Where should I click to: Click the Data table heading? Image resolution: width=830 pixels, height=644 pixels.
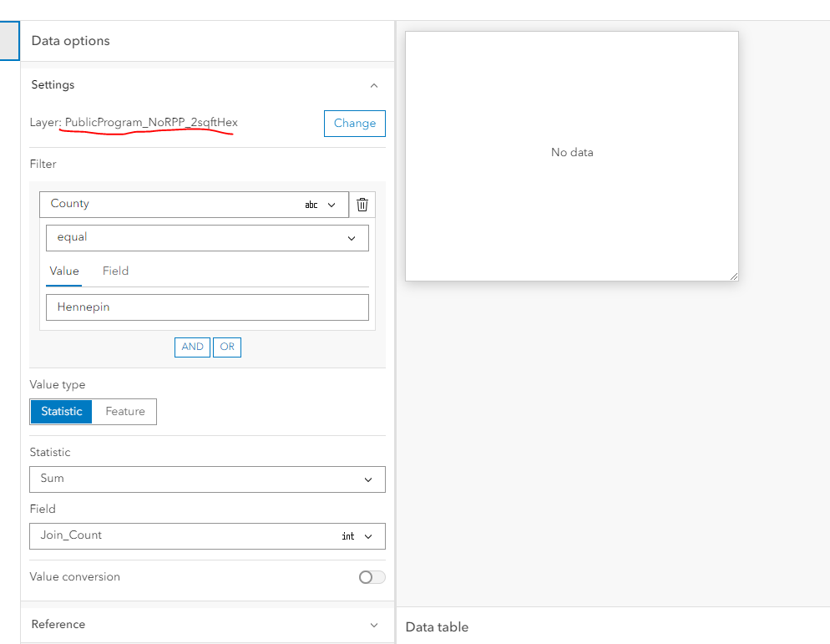(x=437, y=627)
